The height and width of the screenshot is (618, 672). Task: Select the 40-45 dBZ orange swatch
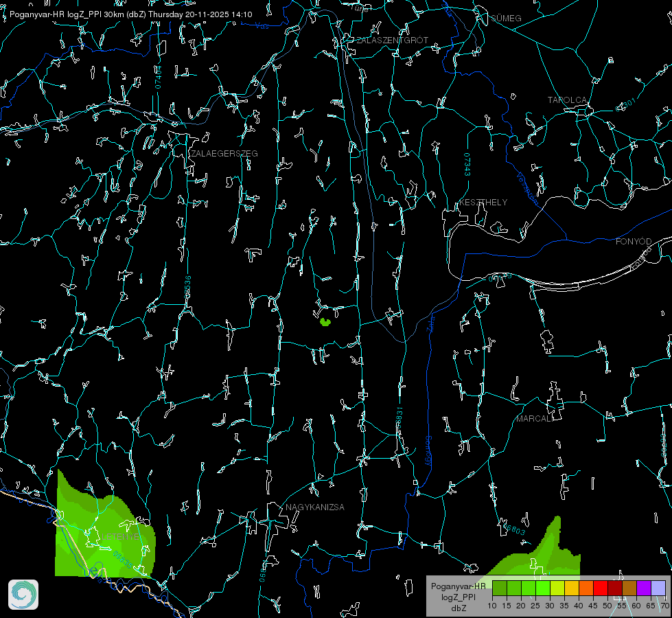(586, 588)
